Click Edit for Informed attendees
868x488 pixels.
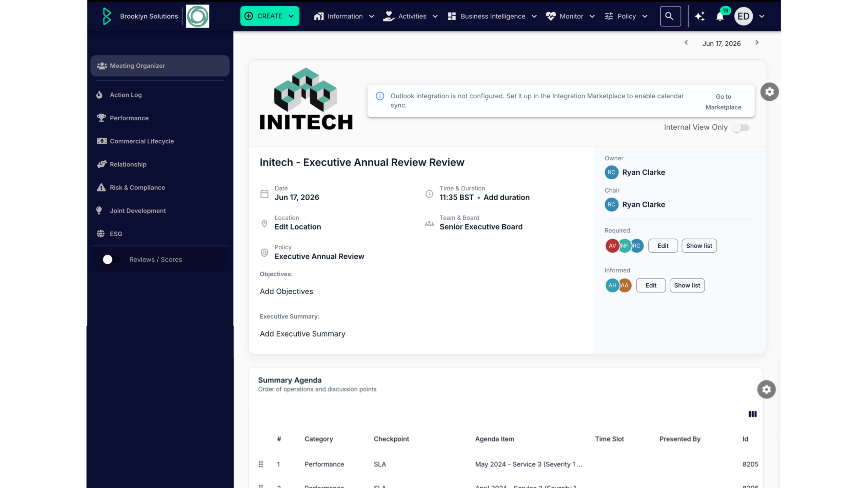point(651,285)
